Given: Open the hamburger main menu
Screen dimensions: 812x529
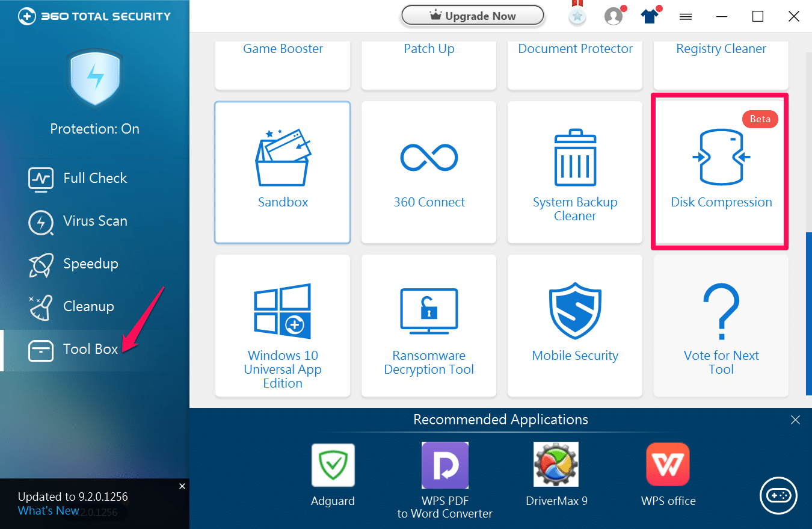Looking at the screenshot, I should click(686, 17).
